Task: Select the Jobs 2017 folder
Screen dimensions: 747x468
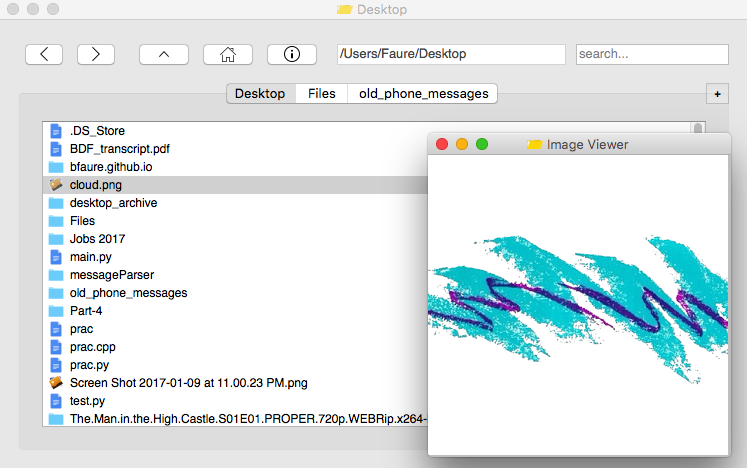Action: pos(235,239)
